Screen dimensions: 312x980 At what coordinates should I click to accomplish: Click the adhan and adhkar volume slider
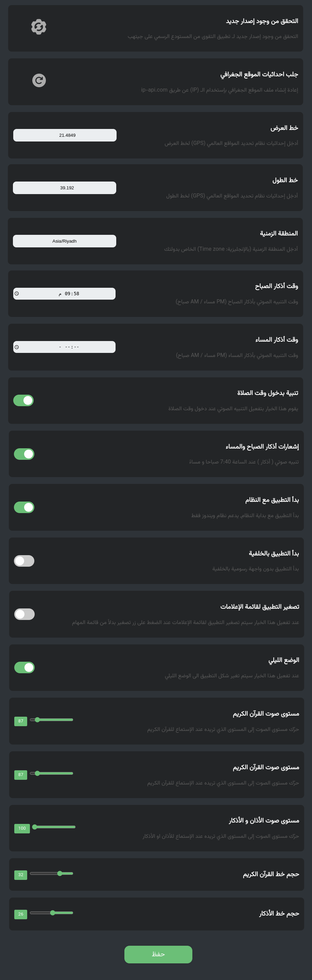(x=54, y=827)
